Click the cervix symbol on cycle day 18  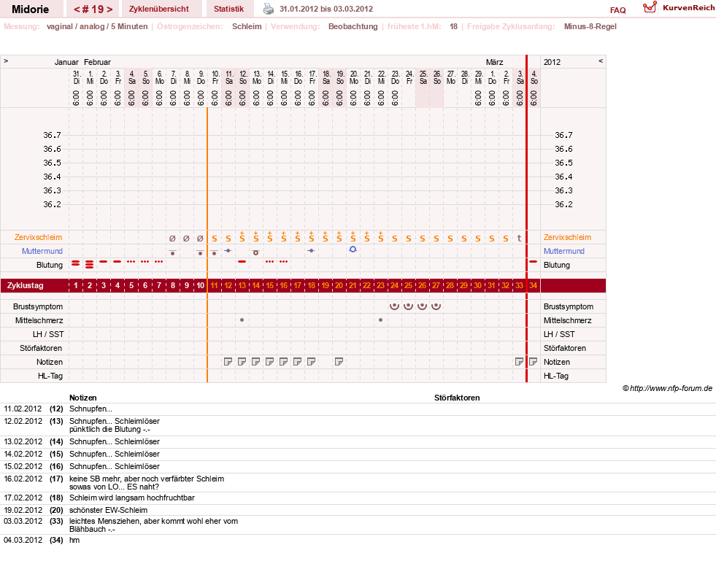(x=311, y=251)
